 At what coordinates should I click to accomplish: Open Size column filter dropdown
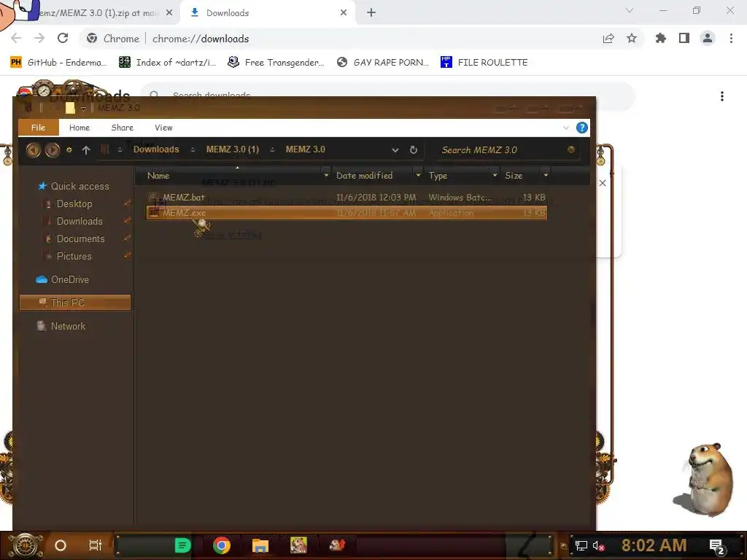[x=546, y=176]
